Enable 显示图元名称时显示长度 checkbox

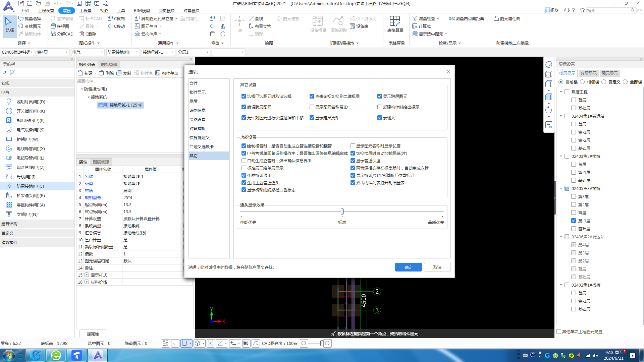pos(353,146)
